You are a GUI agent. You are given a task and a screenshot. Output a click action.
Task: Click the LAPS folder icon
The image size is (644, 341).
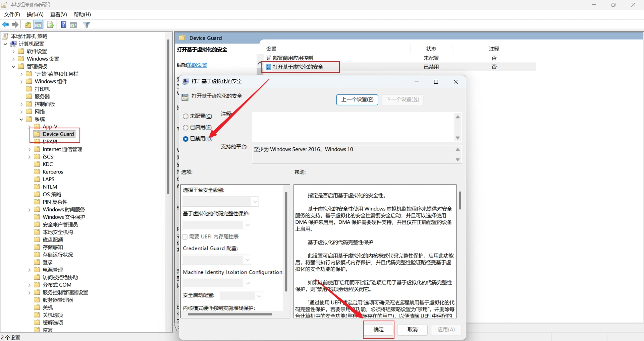point(37,179)
